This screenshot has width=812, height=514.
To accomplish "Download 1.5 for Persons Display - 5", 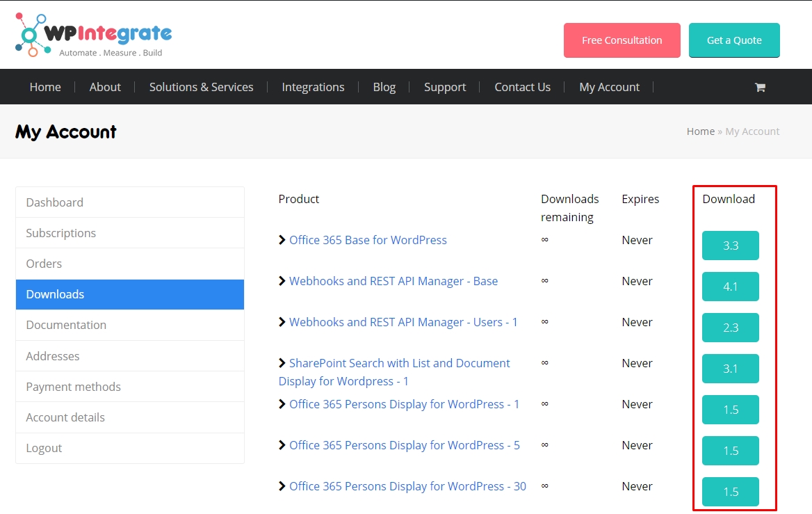I will tap(731, 451).
